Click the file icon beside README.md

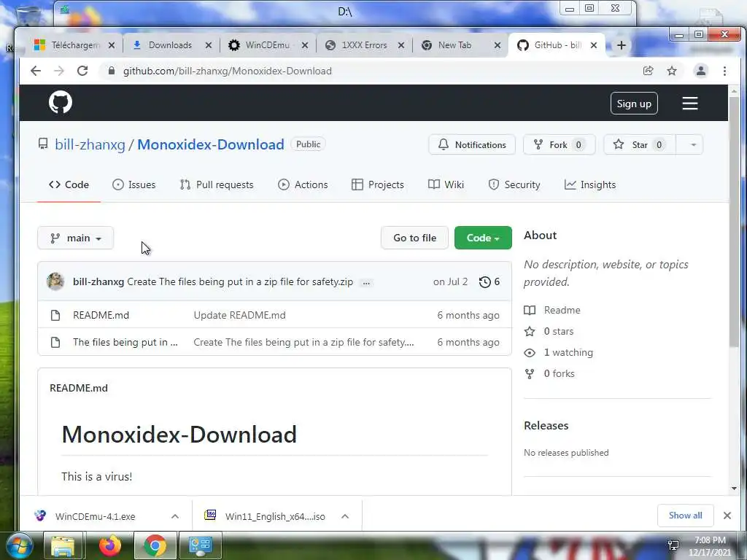point(55,315)
